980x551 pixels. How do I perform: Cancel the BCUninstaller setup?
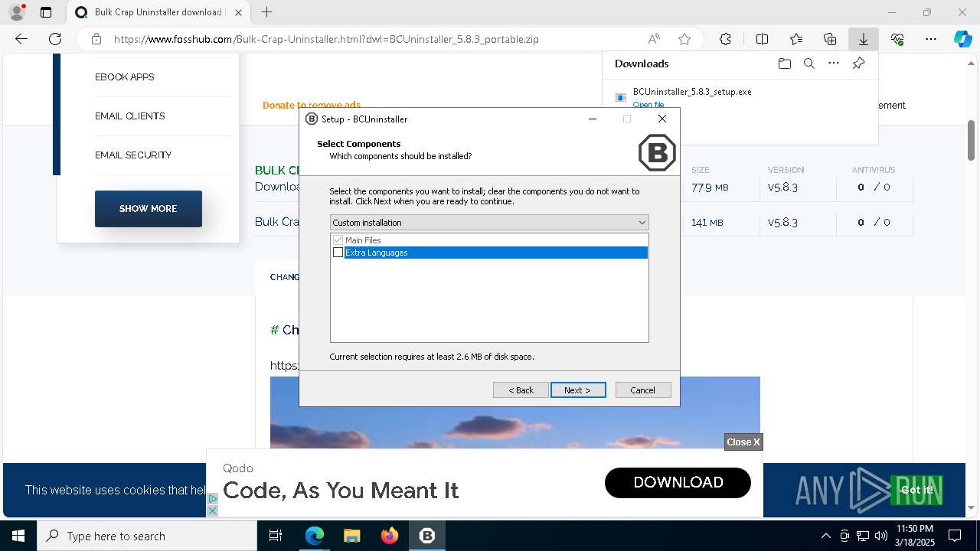pos(643,390)
